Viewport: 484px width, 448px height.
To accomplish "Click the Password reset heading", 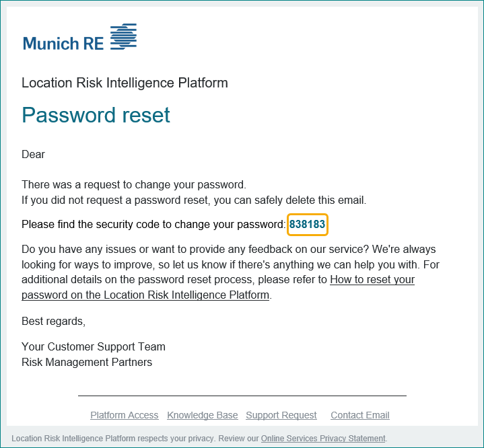I will (96, 115).
